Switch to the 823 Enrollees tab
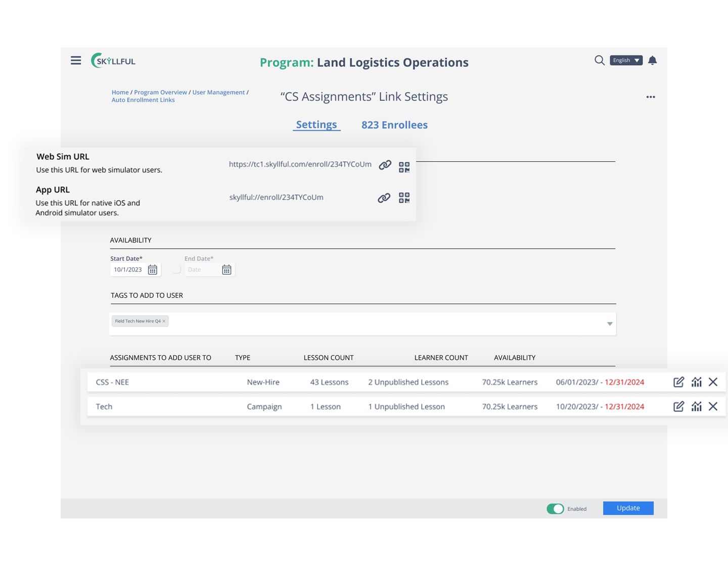This screenshot has height=566, width=728. (394, 125)
